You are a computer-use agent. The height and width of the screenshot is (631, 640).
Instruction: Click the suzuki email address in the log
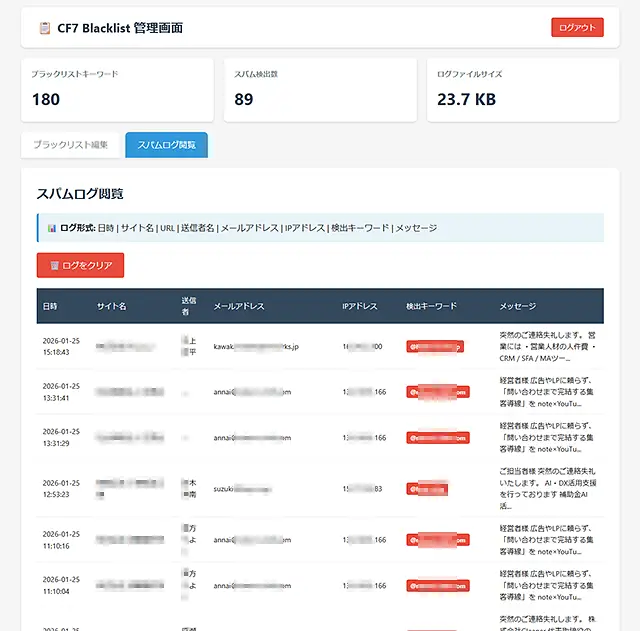click(243, 489)
